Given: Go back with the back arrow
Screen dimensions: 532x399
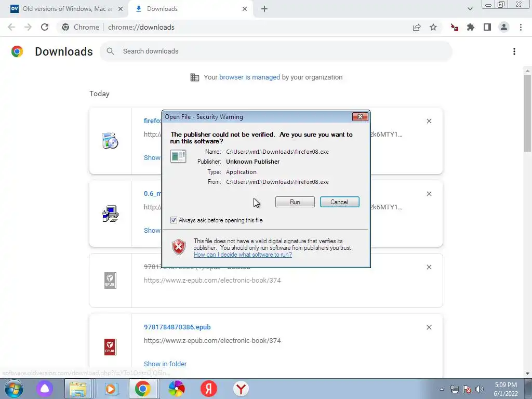Looking at the screenshot, I should pos(11,27).
